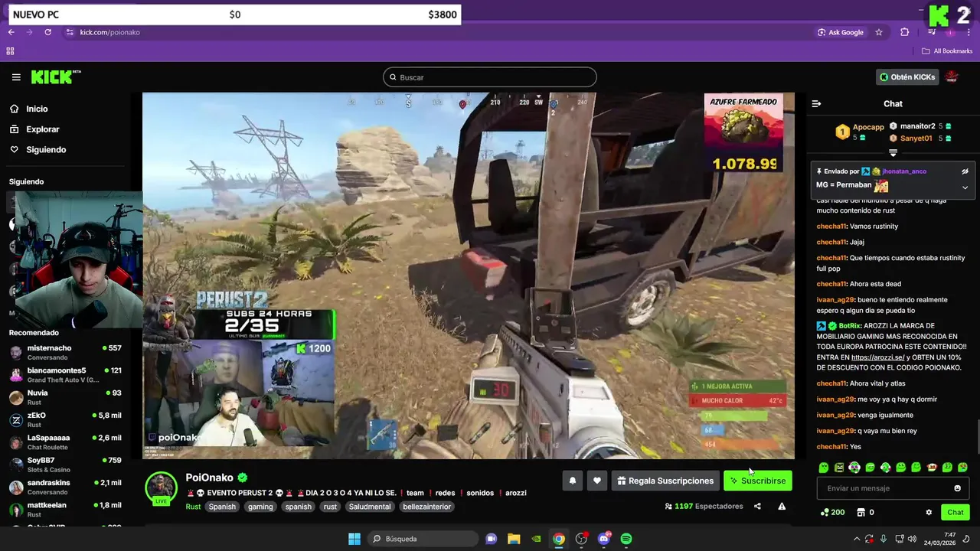The image size is (980, 551).
Task: Bookmark this page with star icon
Action: [x=879, y=32]
